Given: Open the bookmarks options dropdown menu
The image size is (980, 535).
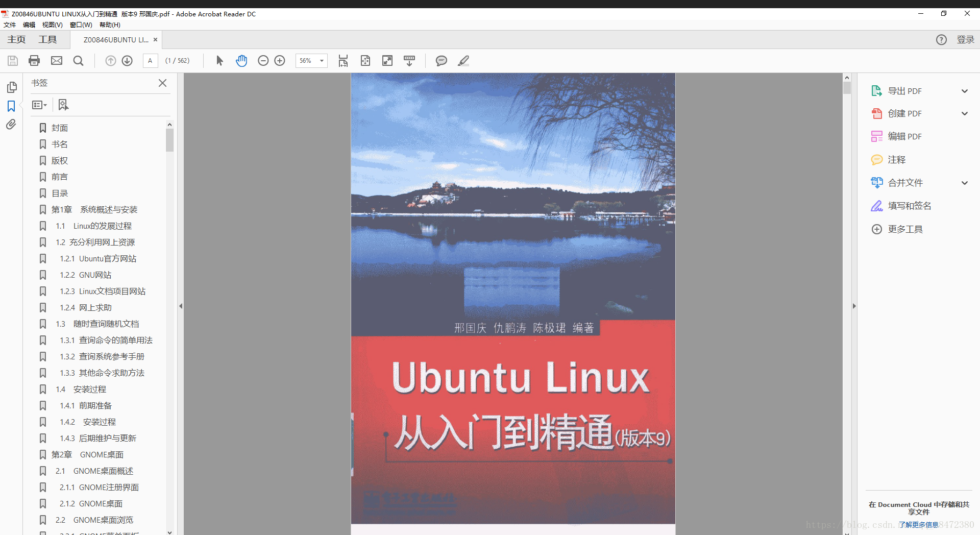Looking at the screenshot, I should pos(39,105).
